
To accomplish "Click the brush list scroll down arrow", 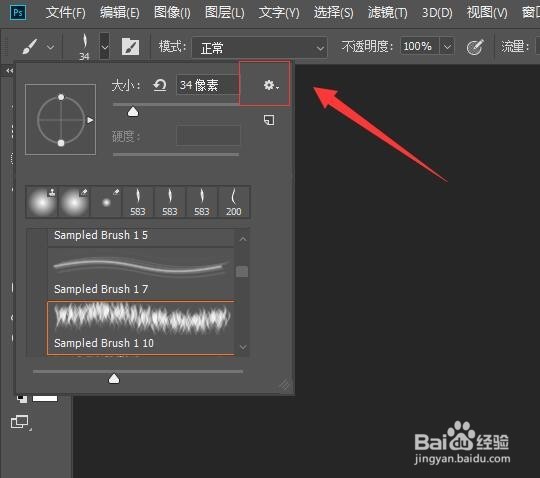I will coord(243,347).
